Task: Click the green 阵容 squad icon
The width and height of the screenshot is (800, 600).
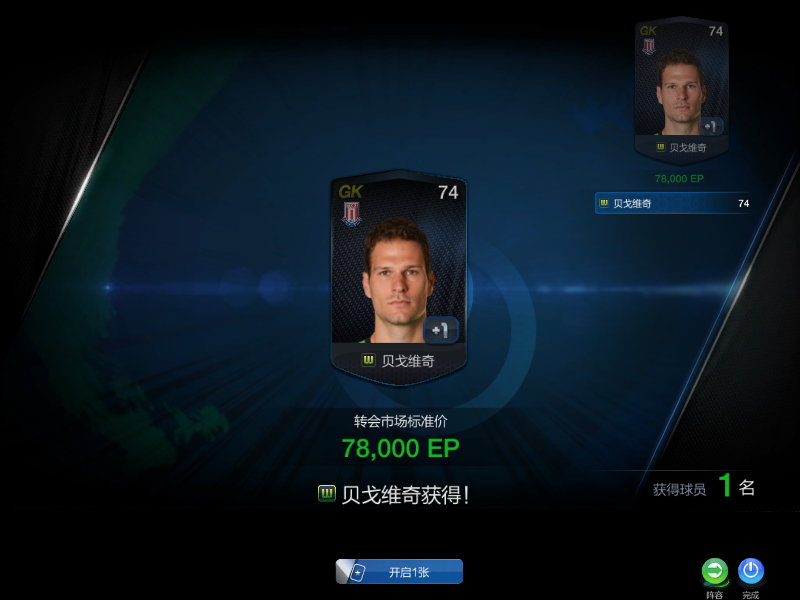Action: [715, 571]
